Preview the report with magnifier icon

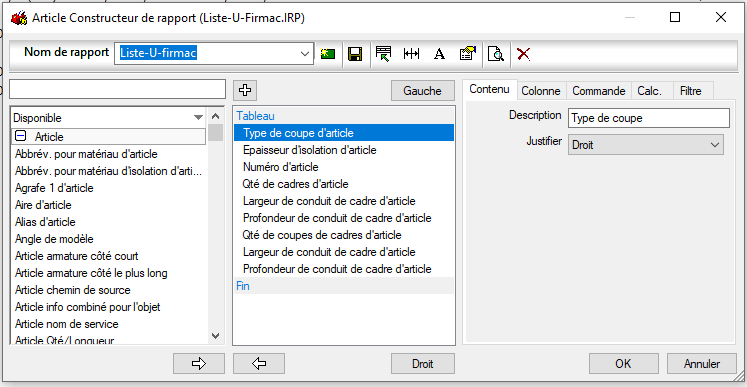(x=496, y=53)
